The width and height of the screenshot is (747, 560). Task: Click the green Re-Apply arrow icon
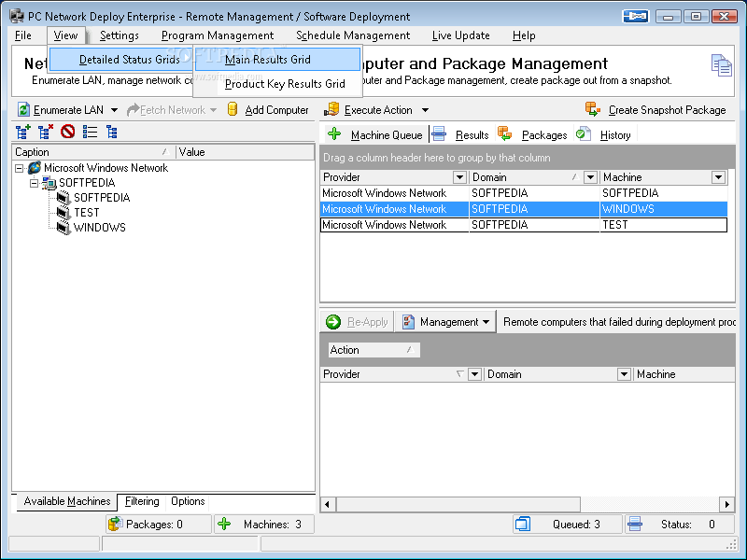[x=333, y=322]
